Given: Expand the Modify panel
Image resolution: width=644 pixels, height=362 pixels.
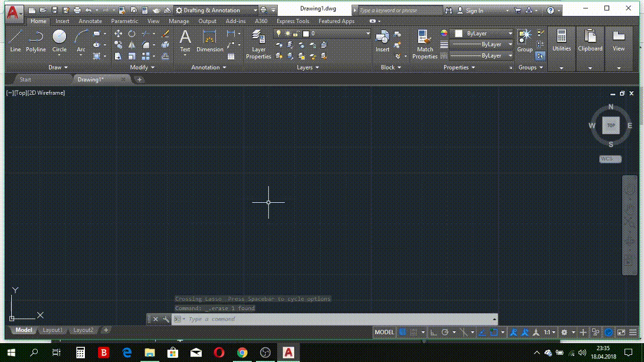Looking at the screenshot, I should pos(142,67).
